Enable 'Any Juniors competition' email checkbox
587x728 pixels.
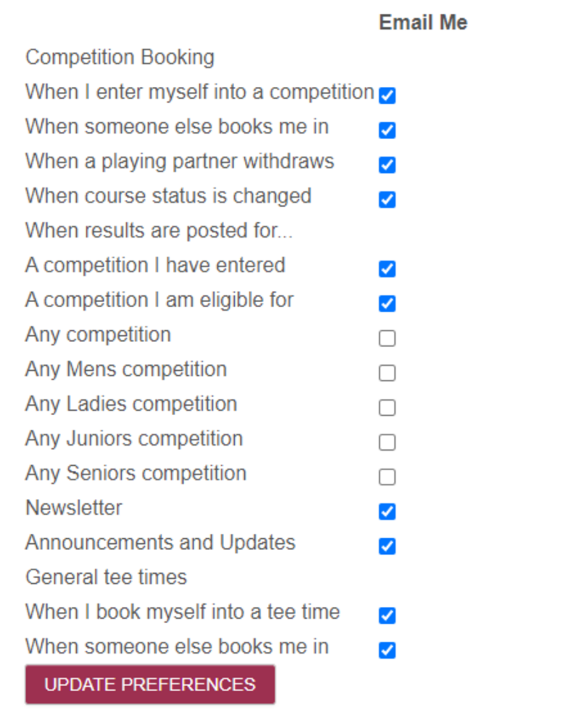[387, 442]
